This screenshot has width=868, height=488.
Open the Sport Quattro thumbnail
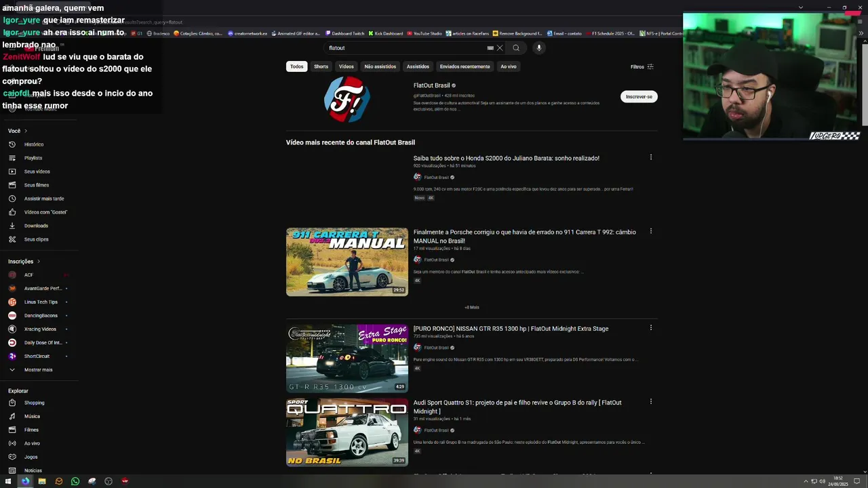[347, 432]
